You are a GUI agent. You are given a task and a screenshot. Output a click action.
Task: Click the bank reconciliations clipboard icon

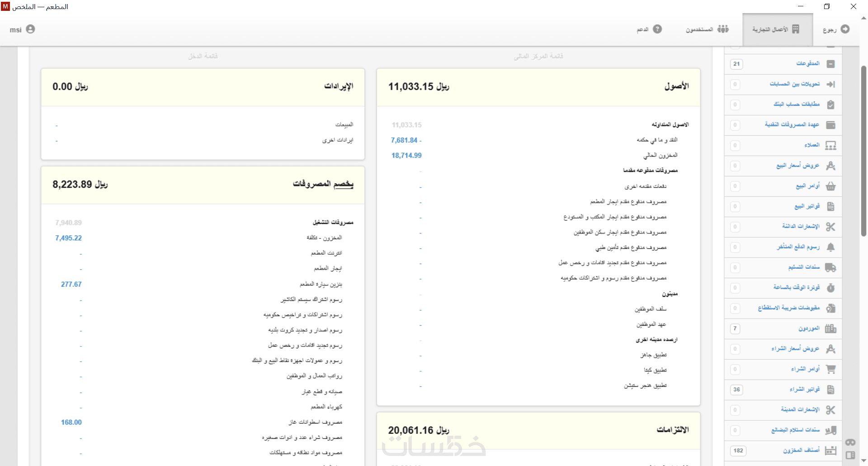pos(830,105)
